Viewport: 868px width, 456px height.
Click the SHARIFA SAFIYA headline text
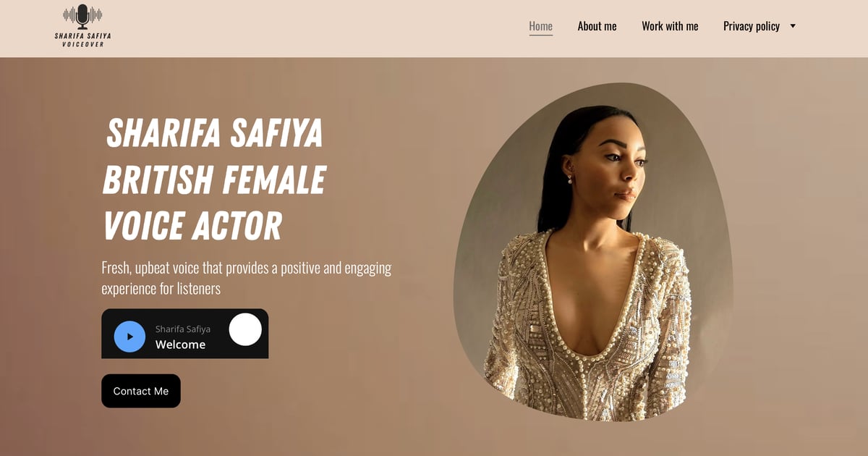[214, 132]
